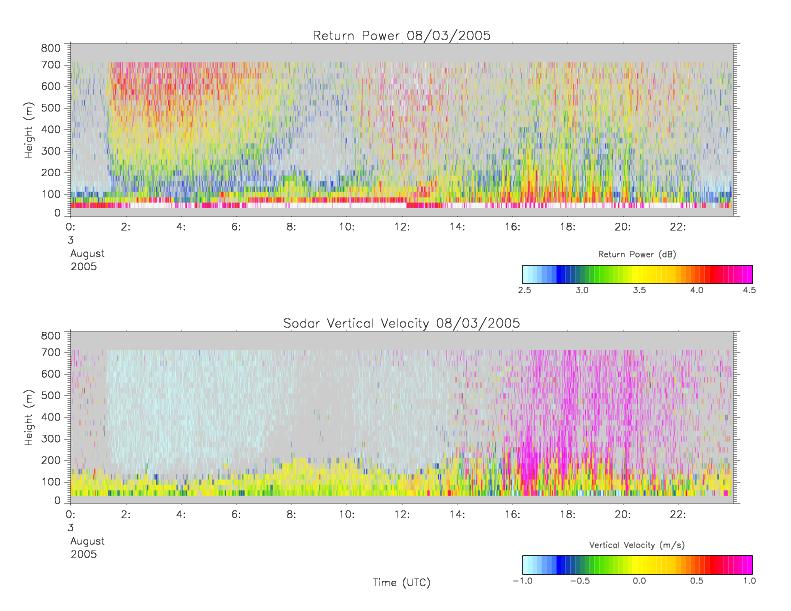Click the -1.0 tick on Vertical Velocity colorbar

(523, 581)
